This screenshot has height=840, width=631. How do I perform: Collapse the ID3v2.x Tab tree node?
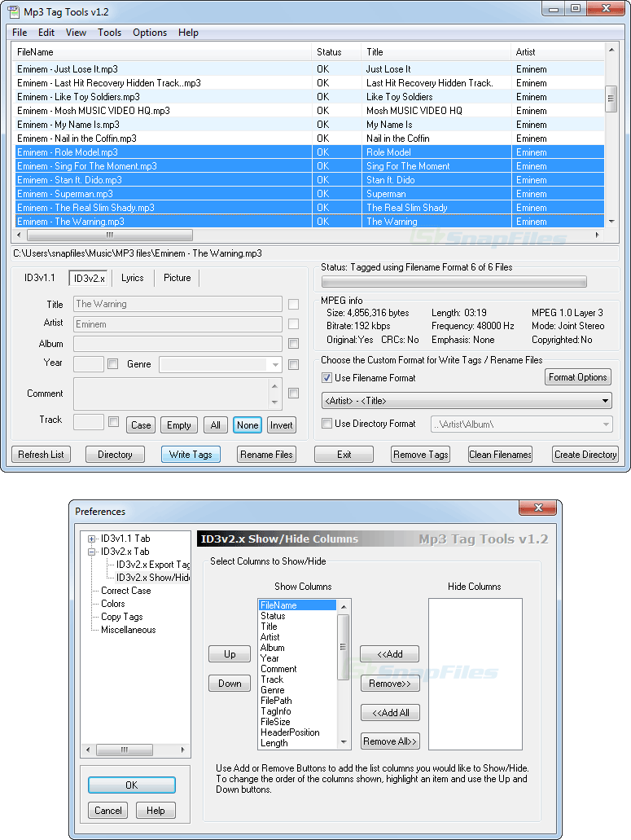click(x=91, y=552)
